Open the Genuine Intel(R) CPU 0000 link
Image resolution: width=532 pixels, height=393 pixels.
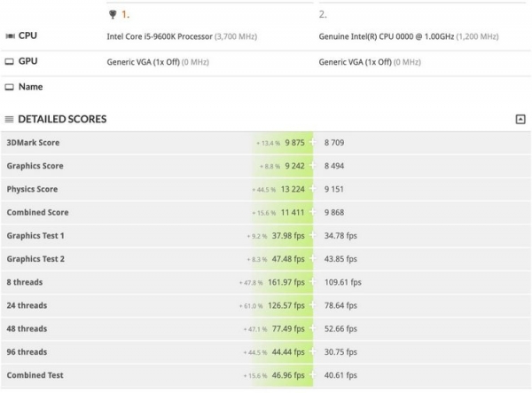(385, 37)
